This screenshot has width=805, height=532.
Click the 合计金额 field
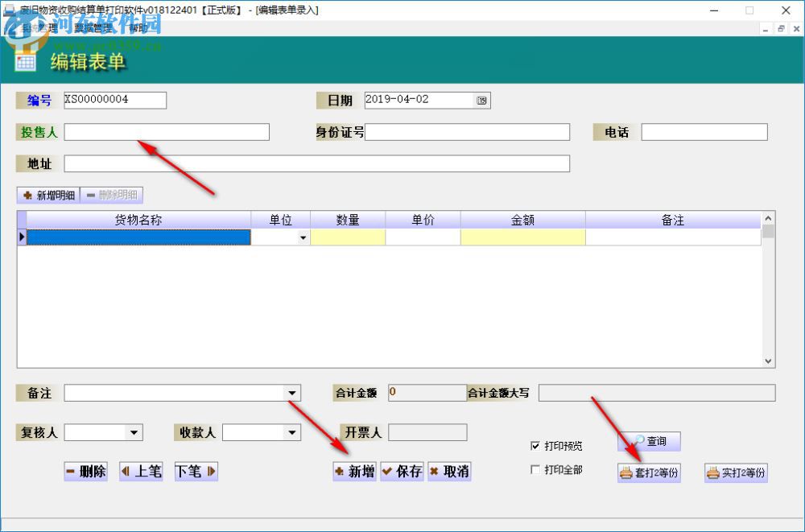point(427,393)
